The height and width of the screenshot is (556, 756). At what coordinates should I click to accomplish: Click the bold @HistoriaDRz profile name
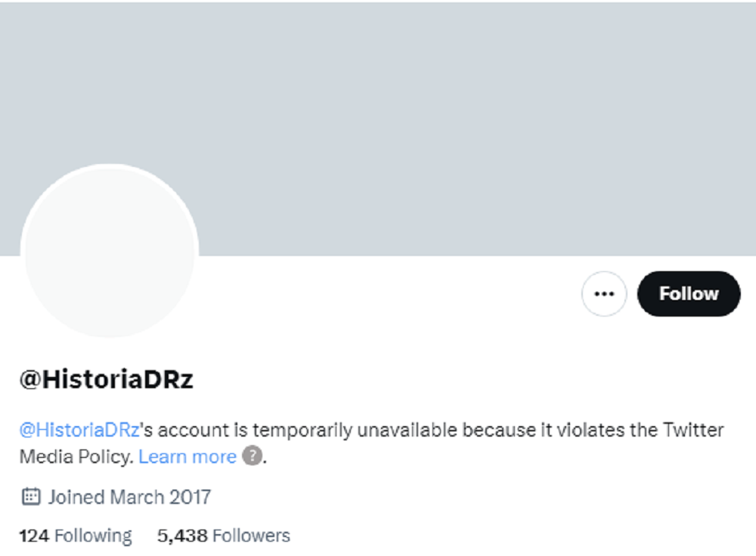click(x=107, y=379)
